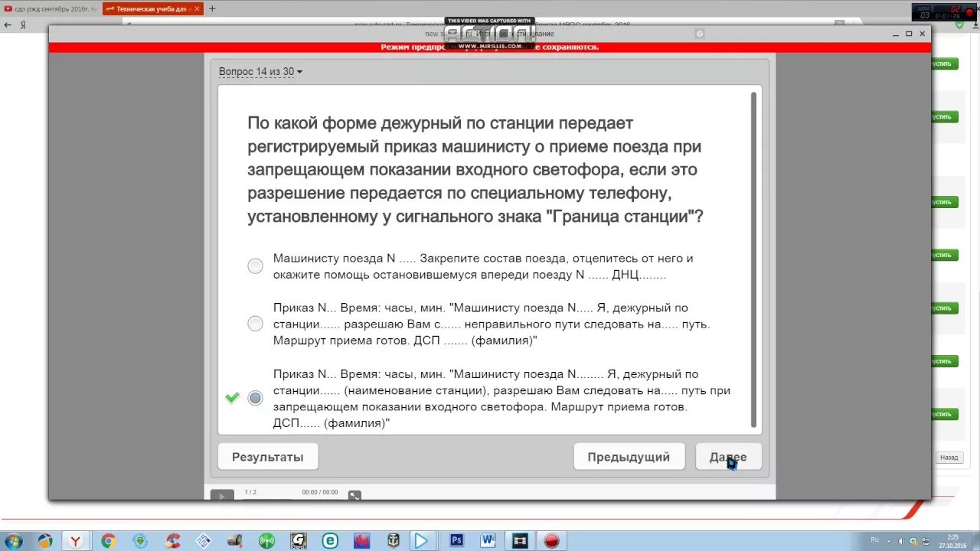Select answer mentioning 'при запрещающем показании входного светофора'
This screenshot has width=980, height=551.
pos(255,398)
